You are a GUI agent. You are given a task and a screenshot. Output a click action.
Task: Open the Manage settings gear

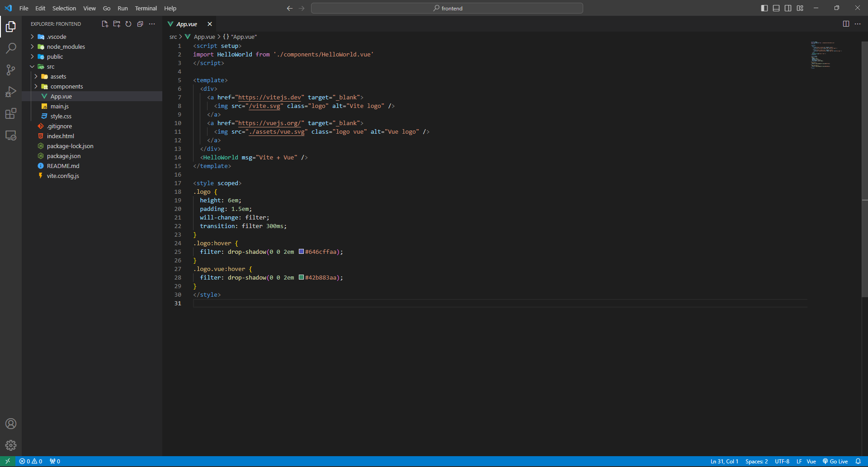pyautogui.click(x=11, y=445)
